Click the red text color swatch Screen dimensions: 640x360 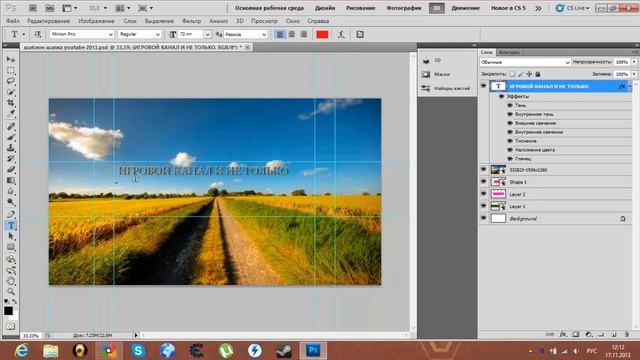(322, 35)
